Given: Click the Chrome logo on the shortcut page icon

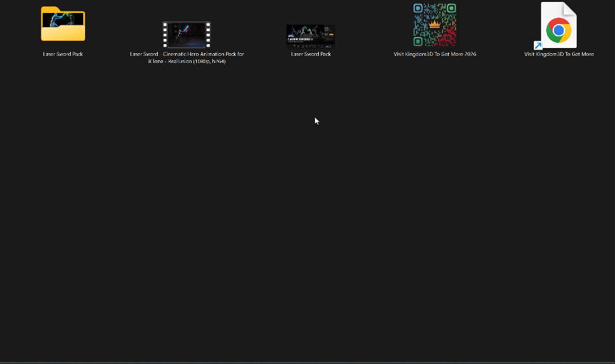Looking at the screenshot, I should 559,30.
